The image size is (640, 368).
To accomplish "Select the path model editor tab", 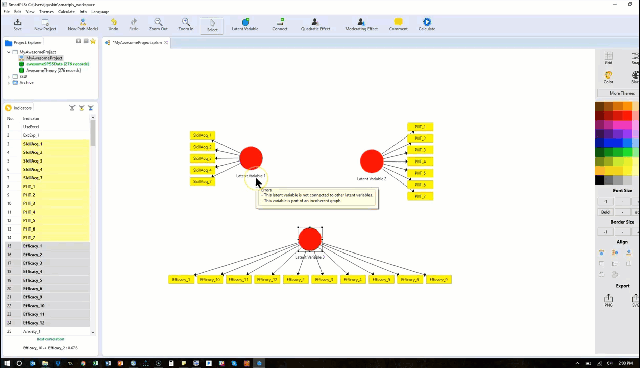I will click(x=137, y=42).
